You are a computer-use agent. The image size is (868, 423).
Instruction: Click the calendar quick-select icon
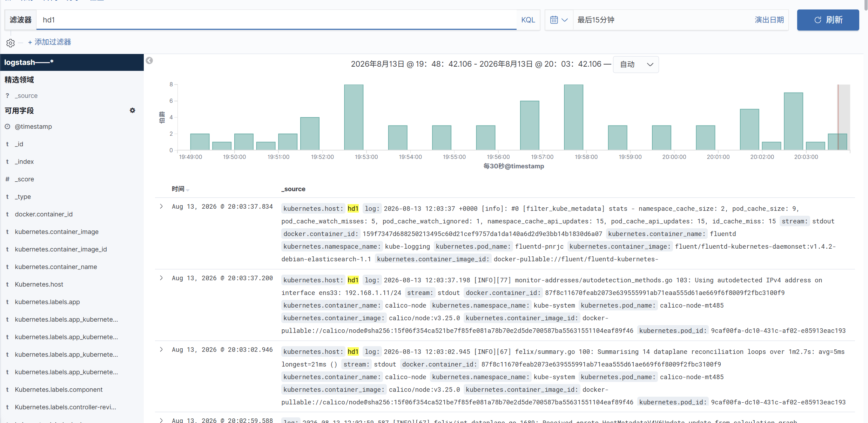pyautogui.click(x=554, y=20)
